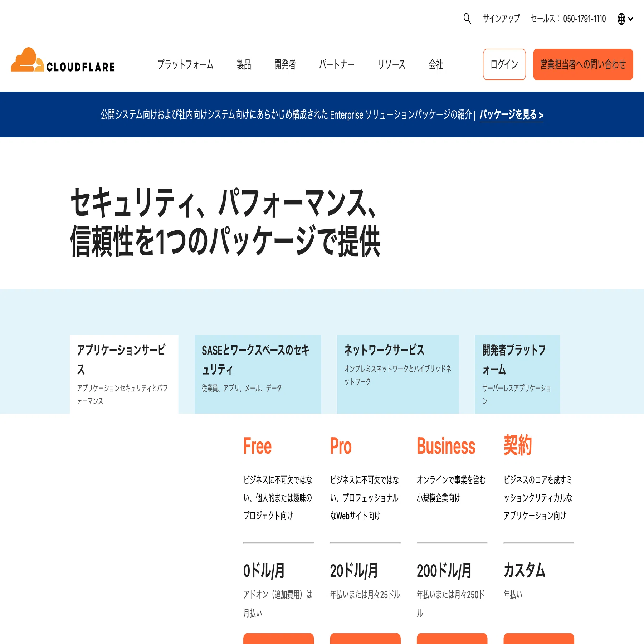The width and height of the screenshot is (644, 644).
Task: Click the 契約 plan heading
Action: (x=518, y=445)
